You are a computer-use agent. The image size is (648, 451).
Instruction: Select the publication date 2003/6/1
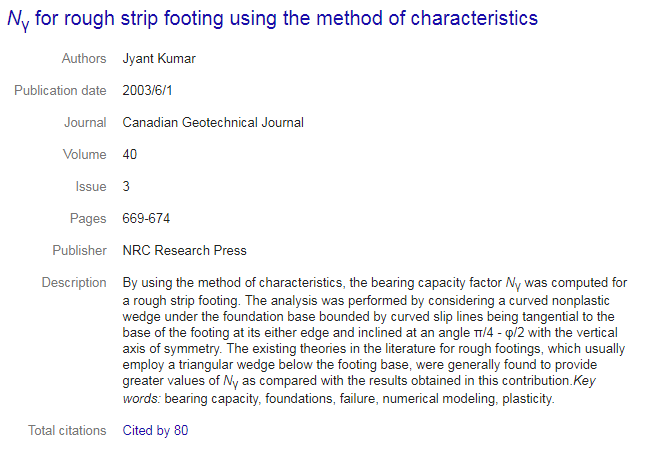[147, 90]
